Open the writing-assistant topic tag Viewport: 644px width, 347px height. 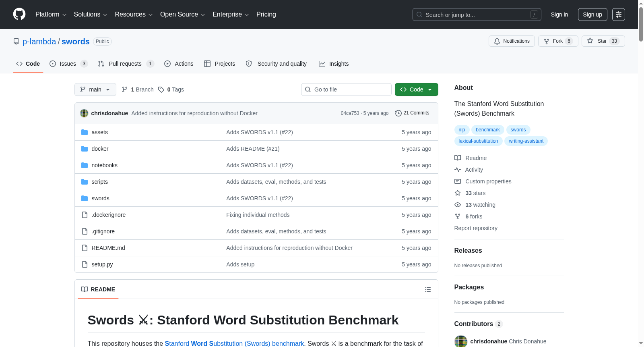(526, 141)
